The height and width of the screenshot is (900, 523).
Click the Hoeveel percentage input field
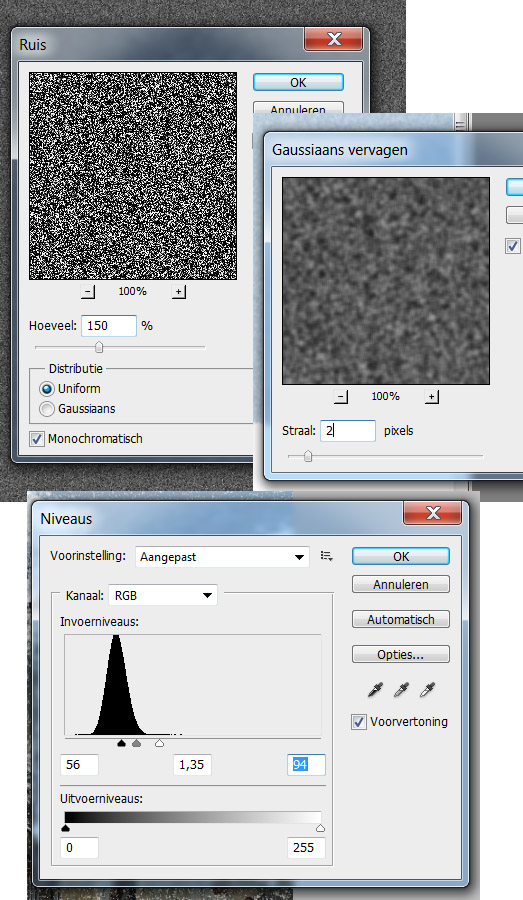pyautogui.click(x=109, y=325)
